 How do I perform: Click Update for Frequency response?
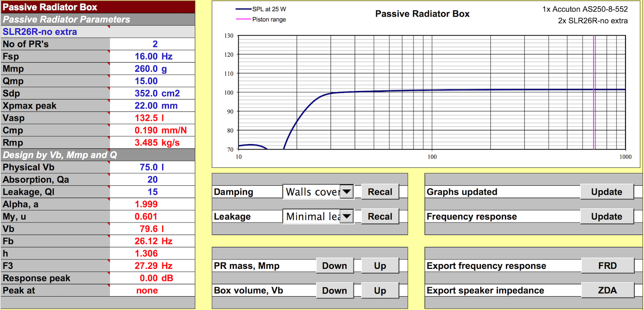click(607, 217)
